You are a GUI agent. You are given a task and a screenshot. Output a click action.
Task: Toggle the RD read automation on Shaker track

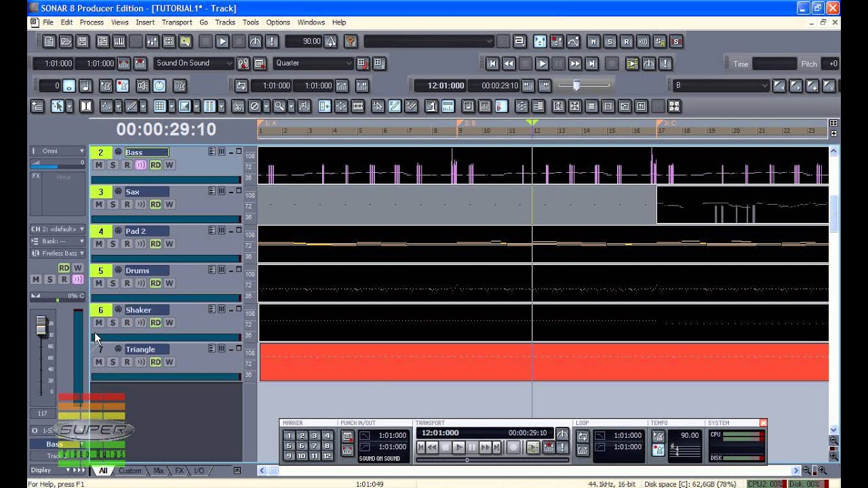pyautogui.click(x=155, y=323)
